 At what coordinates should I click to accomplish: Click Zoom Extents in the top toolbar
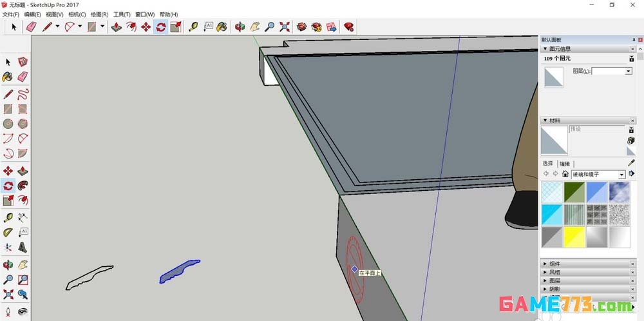click(x=284, y=27)
